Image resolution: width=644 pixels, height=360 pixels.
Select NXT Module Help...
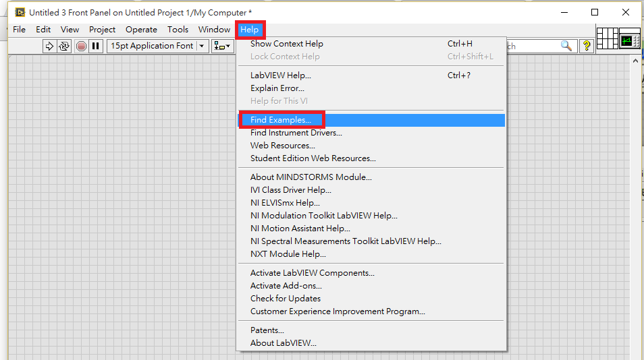[x=371, y=254]
